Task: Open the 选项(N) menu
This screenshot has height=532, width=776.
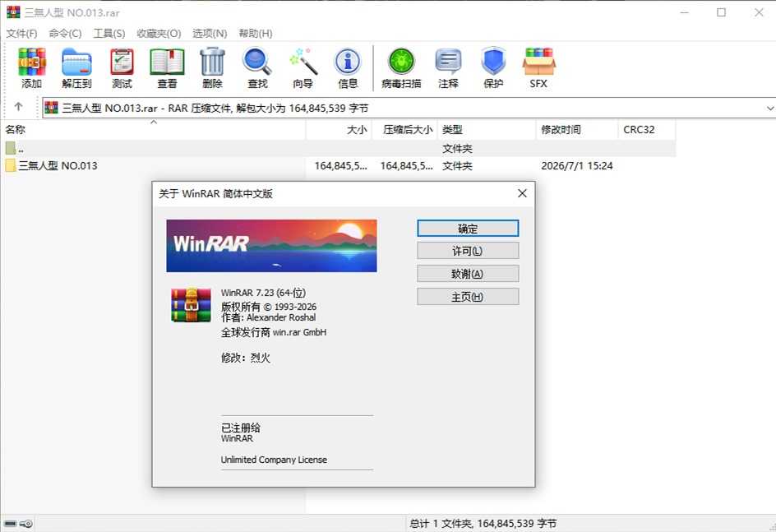Action: point(210,33)
